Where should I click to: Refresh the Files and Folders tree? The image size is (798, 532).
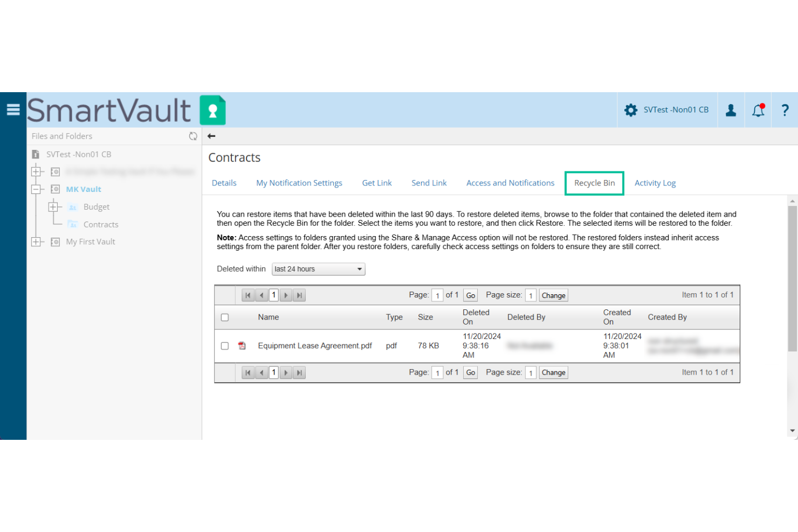[x=193, y=136]
